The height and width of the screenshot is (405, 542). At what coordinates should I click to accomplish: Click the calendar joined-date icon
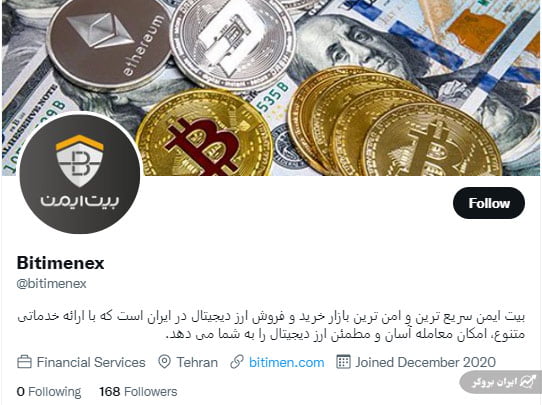point(343,362)
